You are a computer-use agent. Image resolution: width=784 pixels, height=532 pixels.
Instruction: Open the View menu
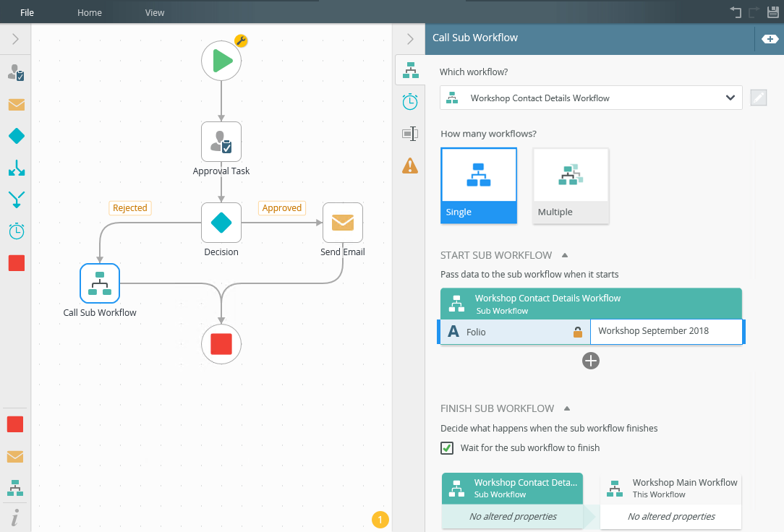155,12
